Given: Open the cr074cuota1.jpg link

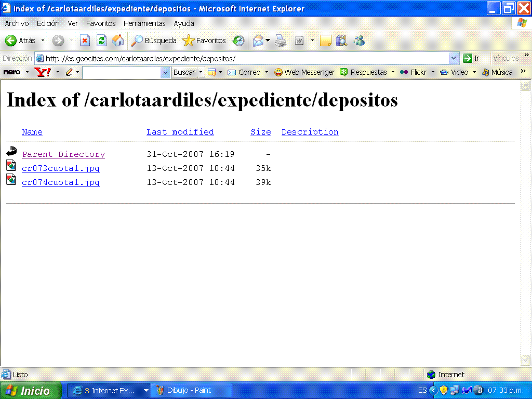Looking at the screenshot, I should click(x=61, y=182).
